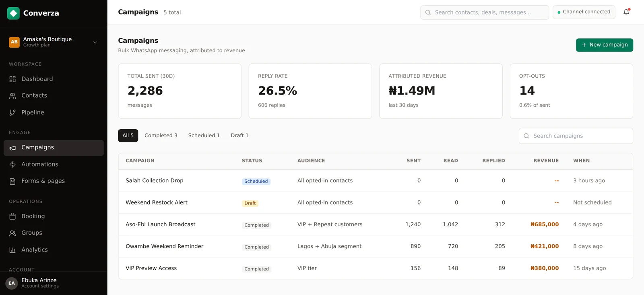Image resolution: width=644 pixels, height=295 pixels.
Task: Click the Automations lightning bolt icon
Action: click(x=12, y=165)
